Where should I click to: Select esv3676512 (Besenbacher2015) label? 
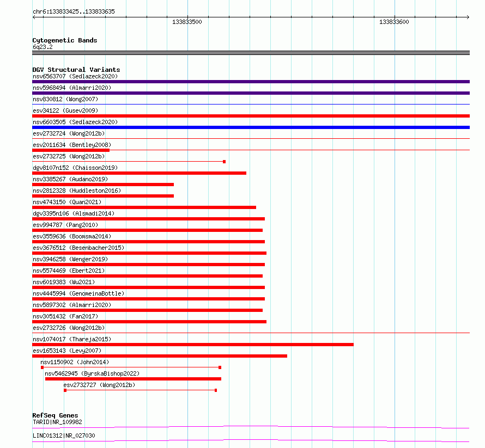tap(78, 248)
